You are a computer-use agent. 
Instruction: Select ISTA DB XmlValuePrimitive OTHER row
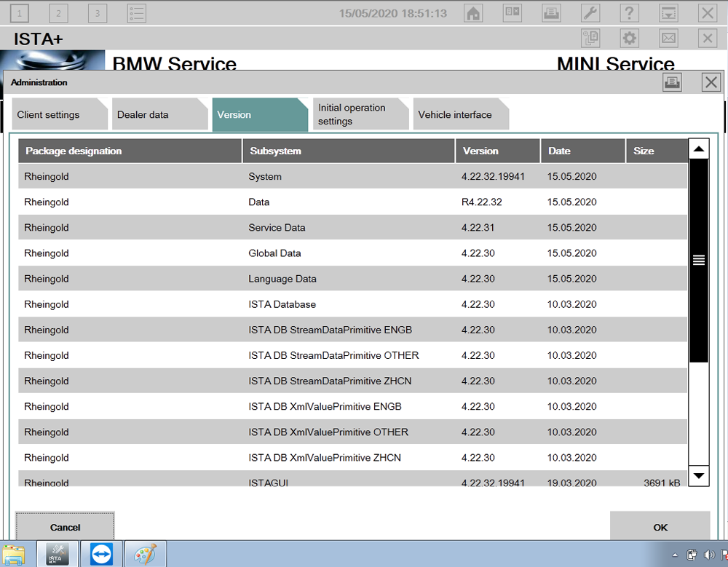[353, 432]
